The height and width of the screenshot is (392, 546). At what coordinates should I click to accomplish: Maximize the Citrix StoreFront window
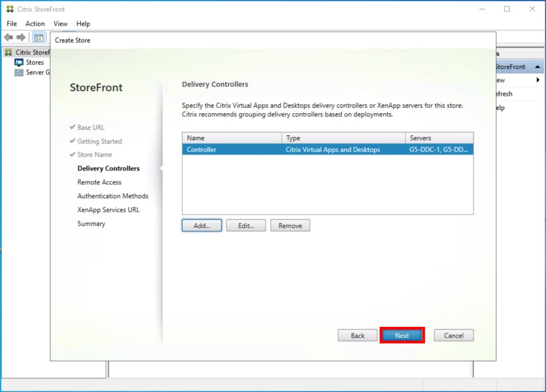click(x=507, y=9)
